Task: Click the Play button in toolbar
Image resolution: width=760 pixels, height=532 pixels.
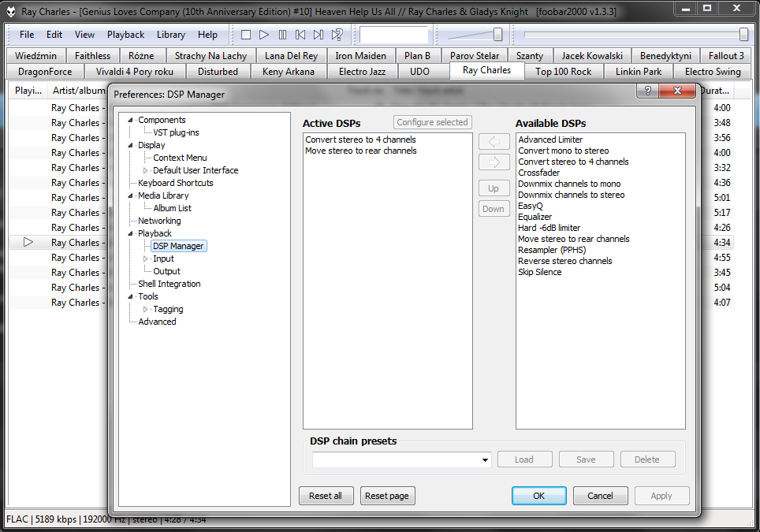Action: [263, 35]
